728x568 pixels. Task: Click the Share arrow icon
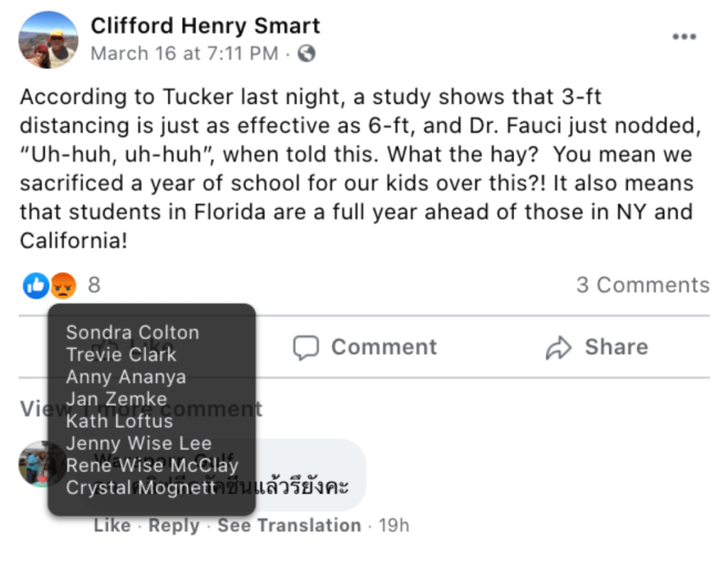click(x=559, y=348)
